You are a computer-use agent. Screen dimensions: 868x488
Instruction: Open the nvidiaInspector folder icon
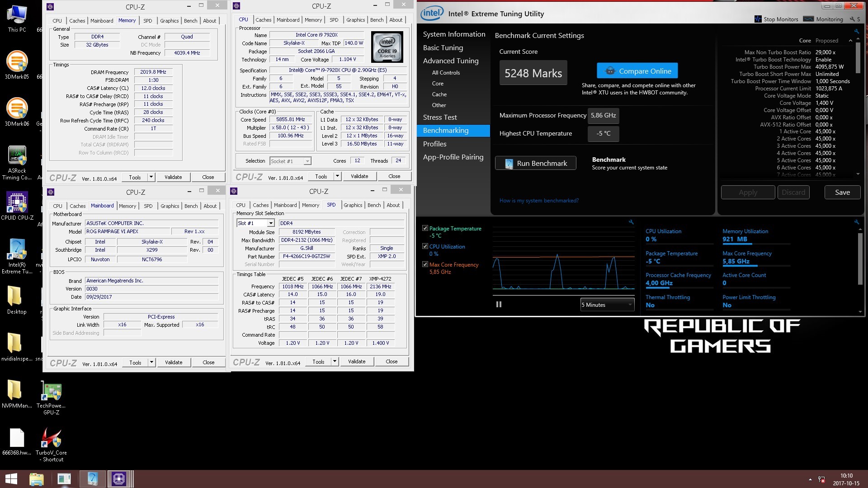(x=17, y=347)
